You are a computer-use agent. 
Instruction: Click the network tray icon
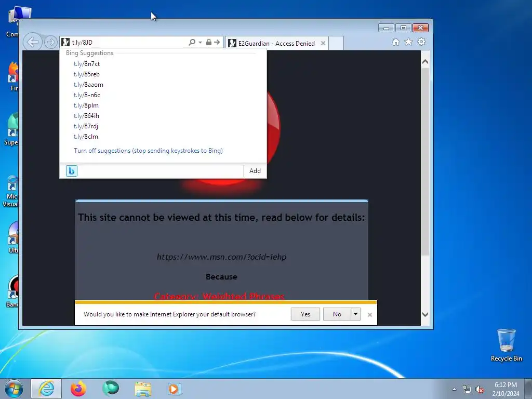point(467,389)
